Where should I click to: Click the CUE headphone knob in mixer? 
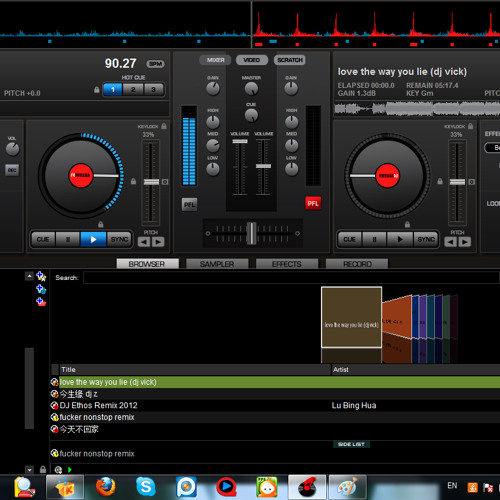(251, 115)
